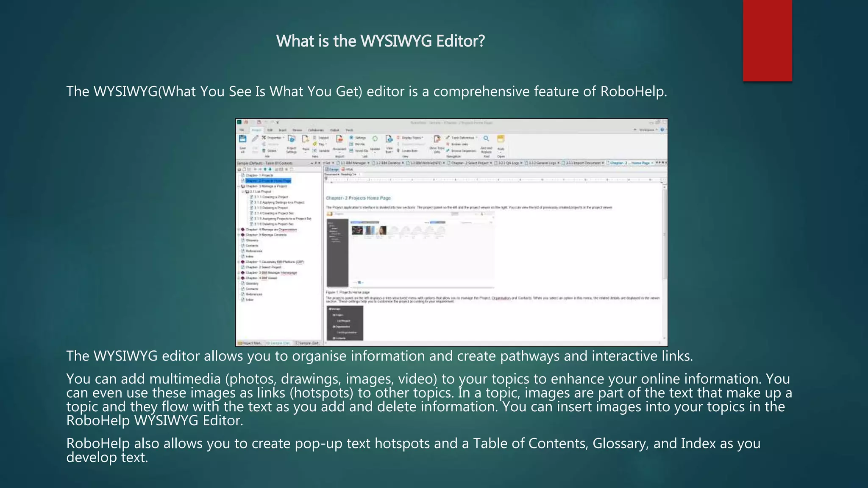
Task: Switch to the 3.2.2 General Logs document tab
Action: [x=542, y=163]
